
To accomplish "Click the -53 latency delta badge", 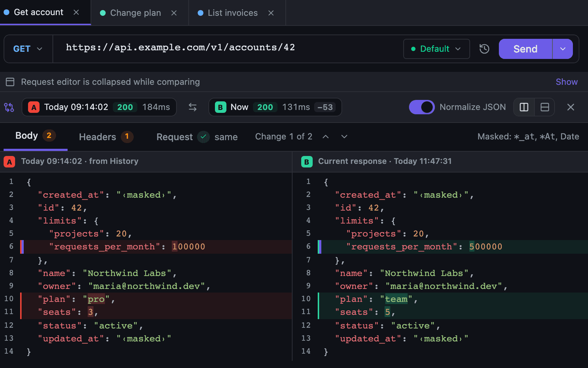I will [325, 107].
